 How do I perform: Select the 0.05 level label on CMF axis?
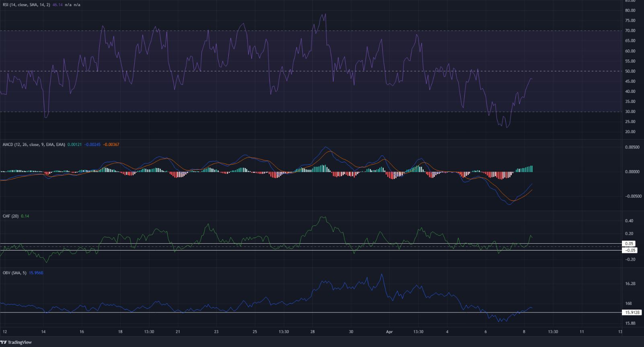(629, 244)
